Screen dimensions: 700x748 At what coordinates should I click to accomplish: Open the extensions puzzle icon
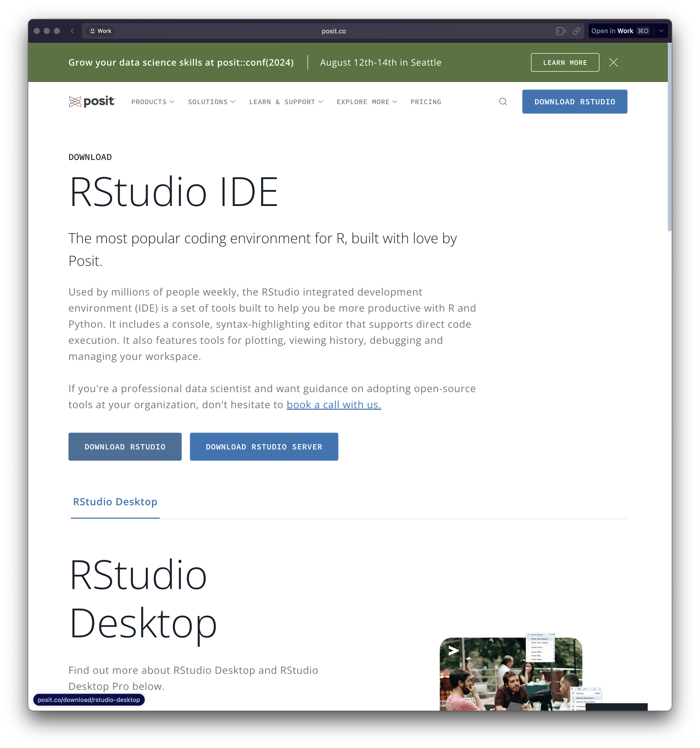[561, 31]
